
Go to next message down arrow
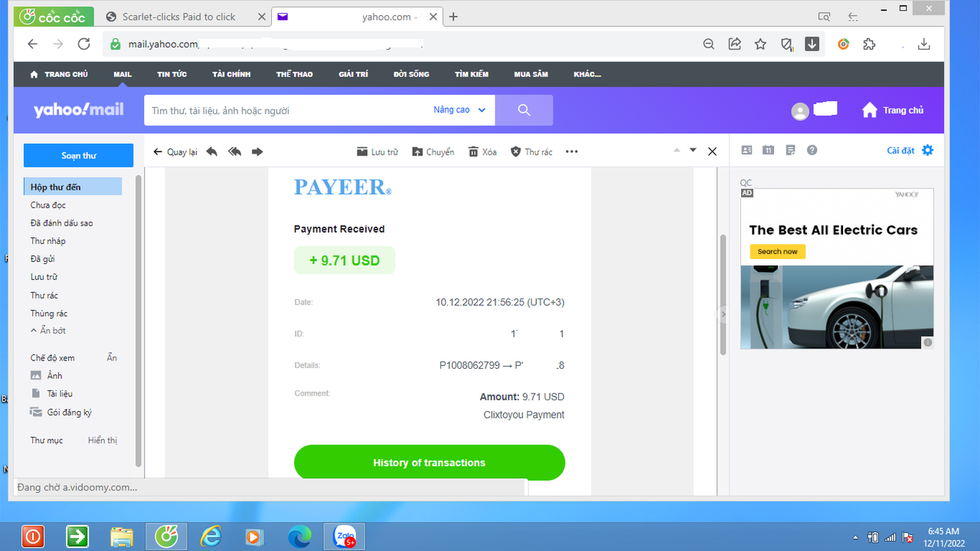coord(693,150)
